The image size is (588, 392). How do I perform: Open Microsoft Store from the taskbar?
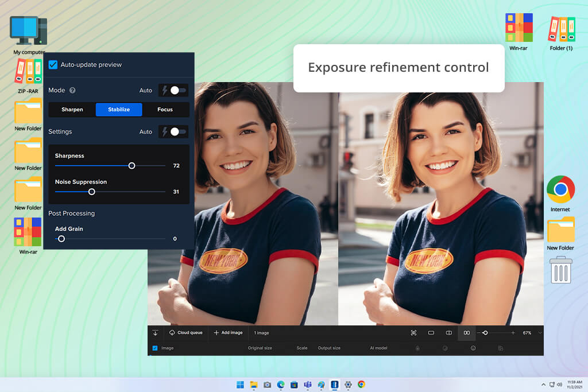(x=295, y=385)
